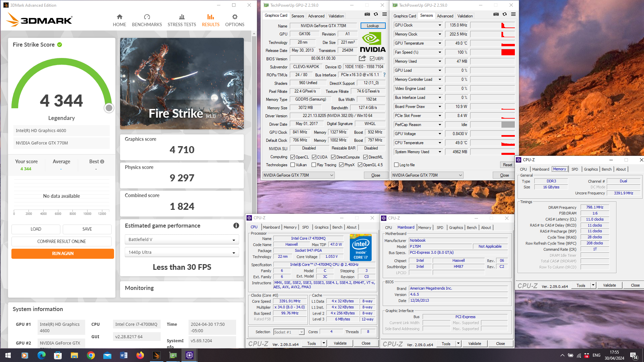Open the HOME section in 3DMark

pos(119,20)
